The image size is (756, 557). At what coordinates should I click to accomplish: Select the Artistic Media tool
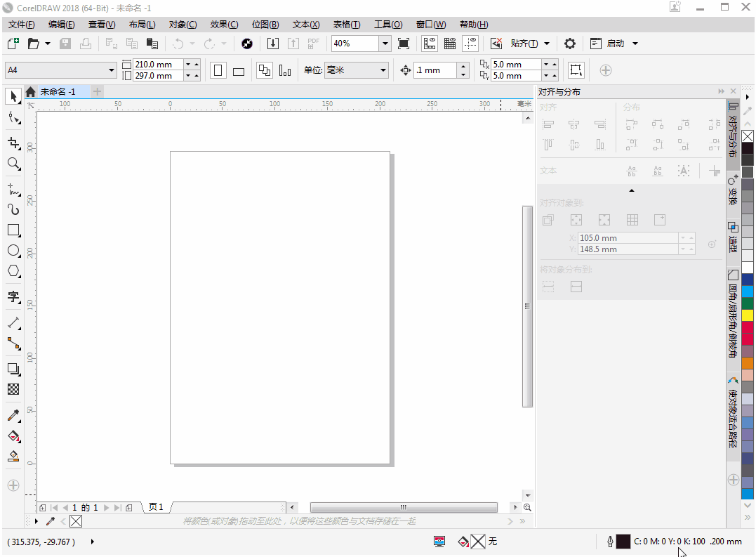pos(13,209)
